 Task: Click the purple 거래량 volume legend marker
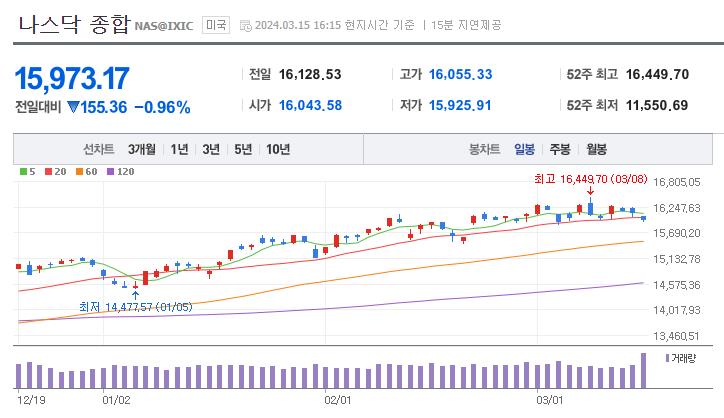click(x=668, y=358)
